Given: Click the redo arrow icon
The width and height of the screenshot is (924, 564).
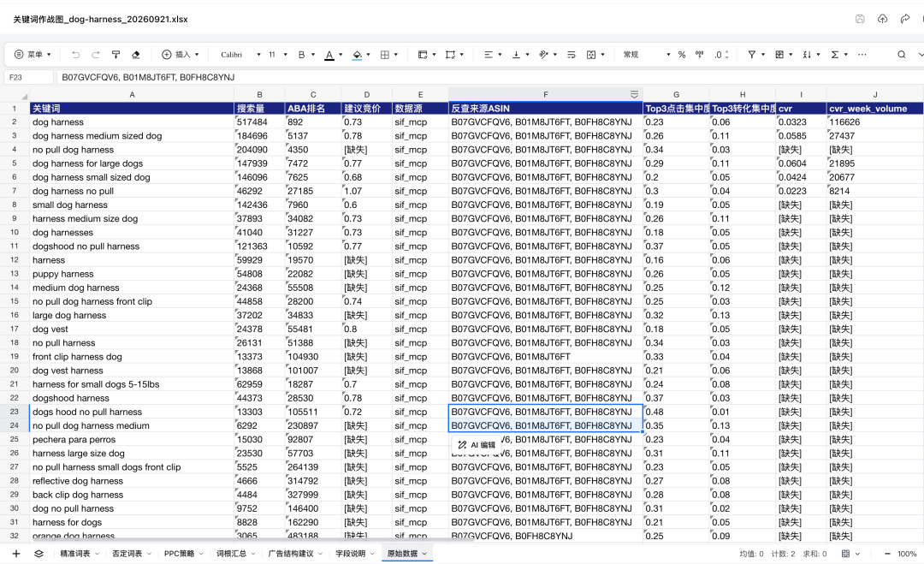Looking at the screenshot, I should click(96, 55).
